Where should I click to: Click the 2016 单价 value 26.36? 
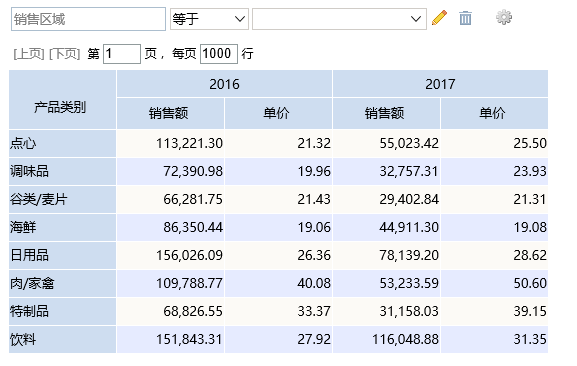(314, 255)
